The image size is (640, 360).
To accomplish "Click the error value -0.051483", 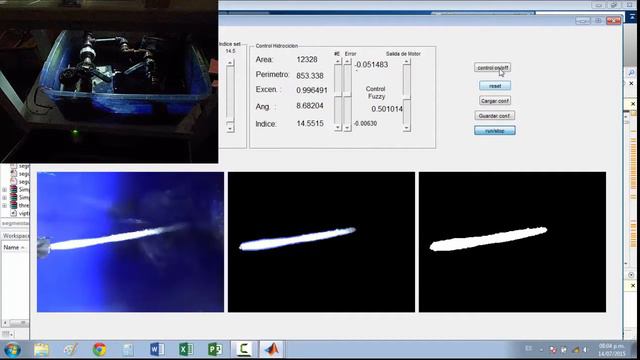I will [x=371, y=64].
